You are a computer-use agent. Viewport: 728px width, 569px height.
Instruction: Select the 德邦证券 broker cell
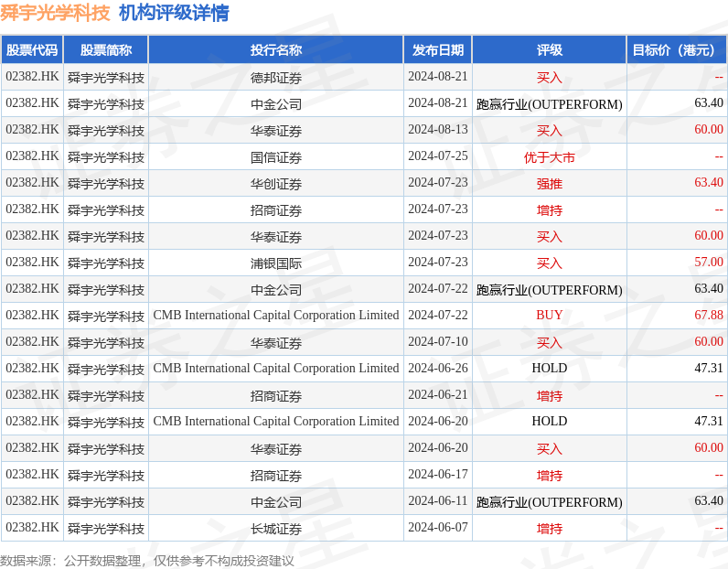coord(276,78)
